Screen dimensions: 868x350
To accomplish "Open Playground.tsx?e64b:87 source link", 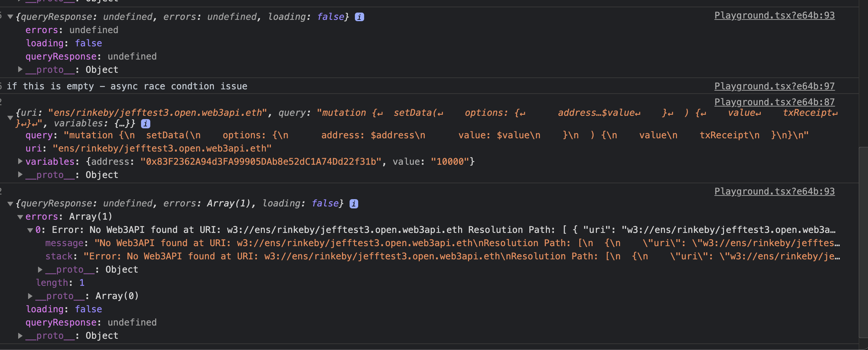I will click(x=774, y=102).
